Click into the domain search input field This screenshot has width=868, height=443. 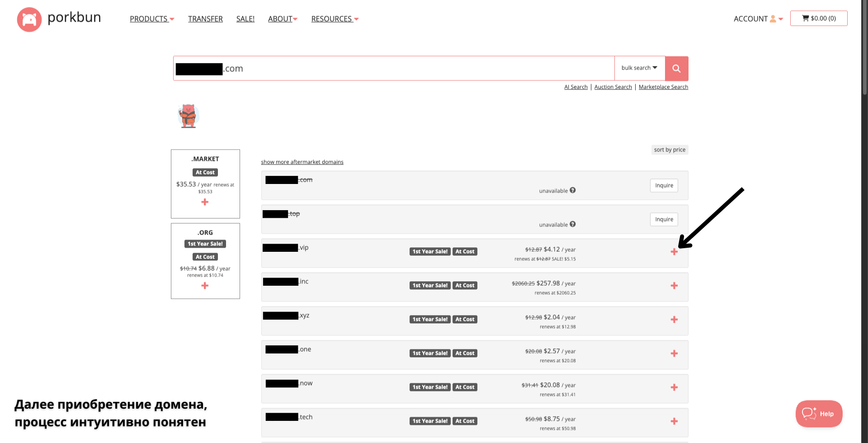click(x=407, y=68)
